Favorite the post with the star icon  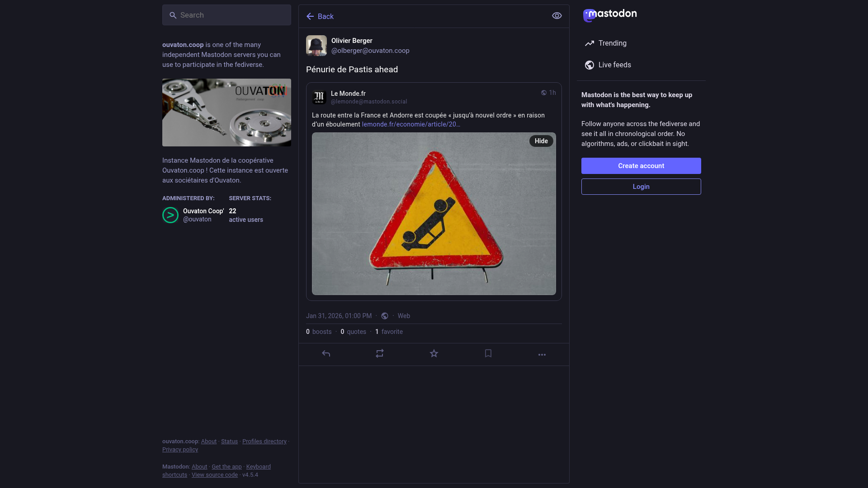pyautogui.click(x=434, y=354)
